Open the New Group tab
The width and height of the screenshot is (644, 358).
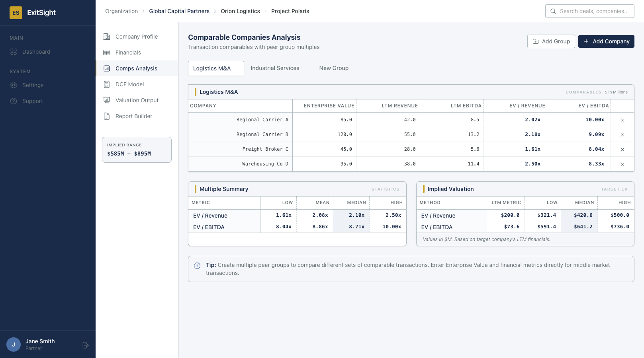[x=334, y=68]
